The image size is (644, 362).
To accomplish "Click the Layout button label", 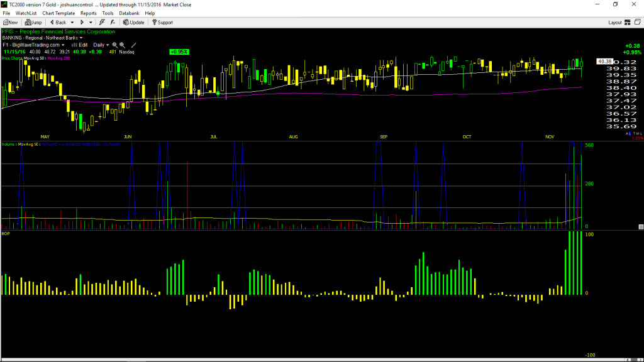I will point(615,23).
